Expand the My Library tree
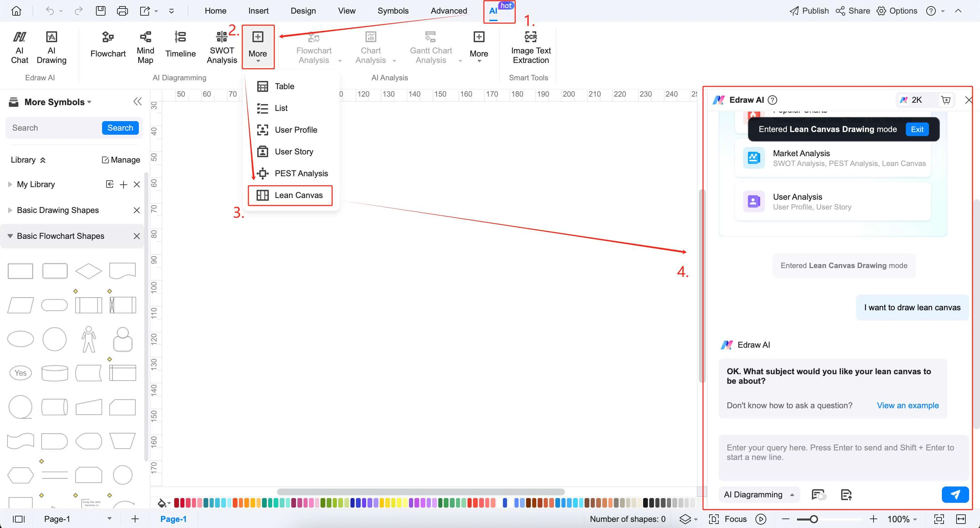The width and height of the screenshot is (980, 528). pos(10,184)
